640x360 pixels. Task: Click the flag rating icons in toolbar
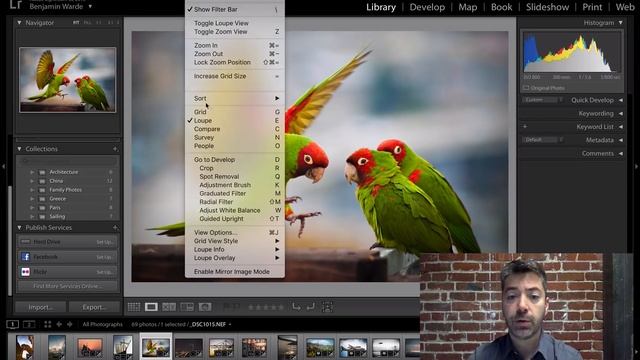click(231, 307)
